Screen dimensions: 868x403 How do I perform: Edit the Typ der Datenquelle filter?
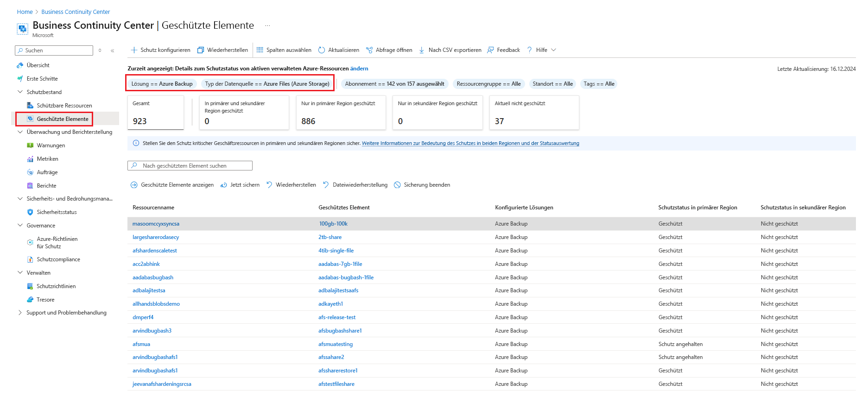click(x=267, y=84)
